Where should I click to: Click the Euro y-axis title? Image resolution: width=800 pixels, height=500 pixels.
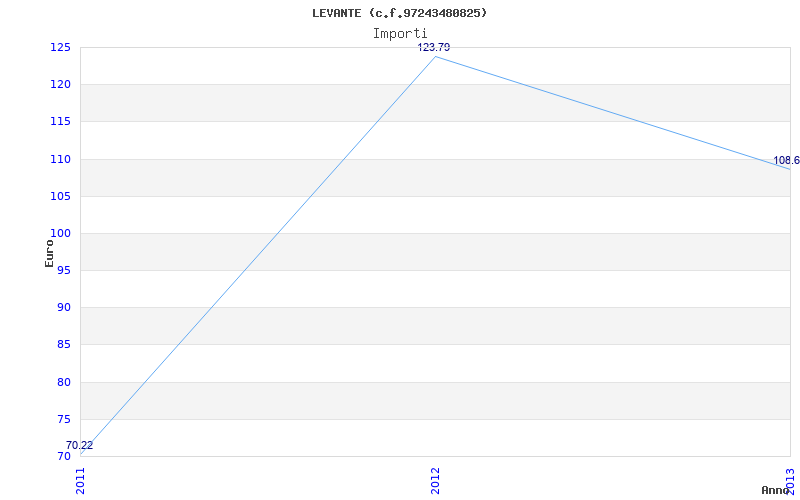49,253
